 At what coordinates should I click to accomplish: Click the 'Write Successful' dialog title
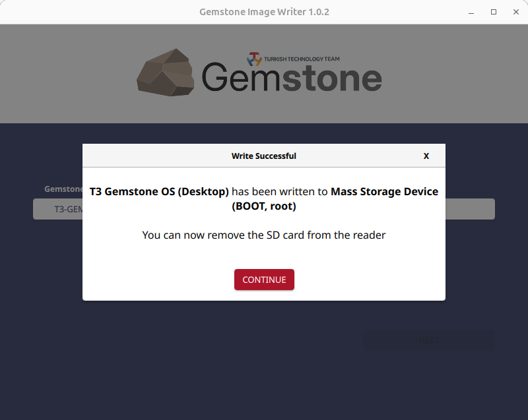[263, 156]
